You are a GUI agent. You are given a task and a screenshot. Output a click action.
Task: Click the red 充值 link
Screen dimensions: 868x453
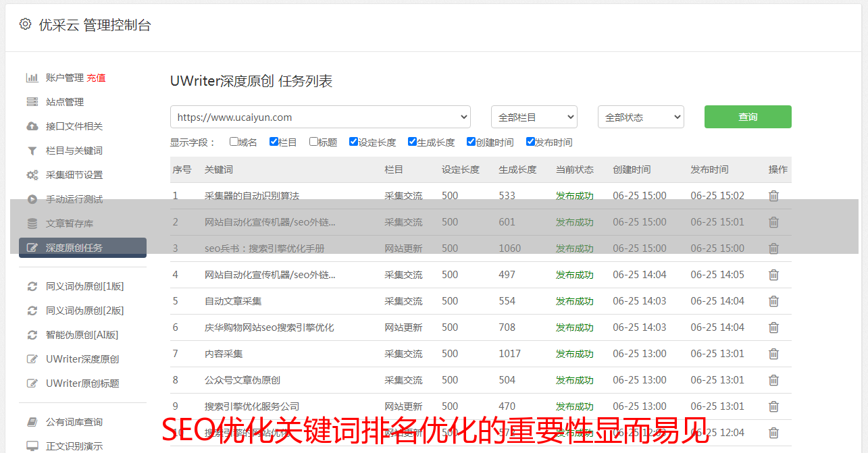(x=96, y=78)
